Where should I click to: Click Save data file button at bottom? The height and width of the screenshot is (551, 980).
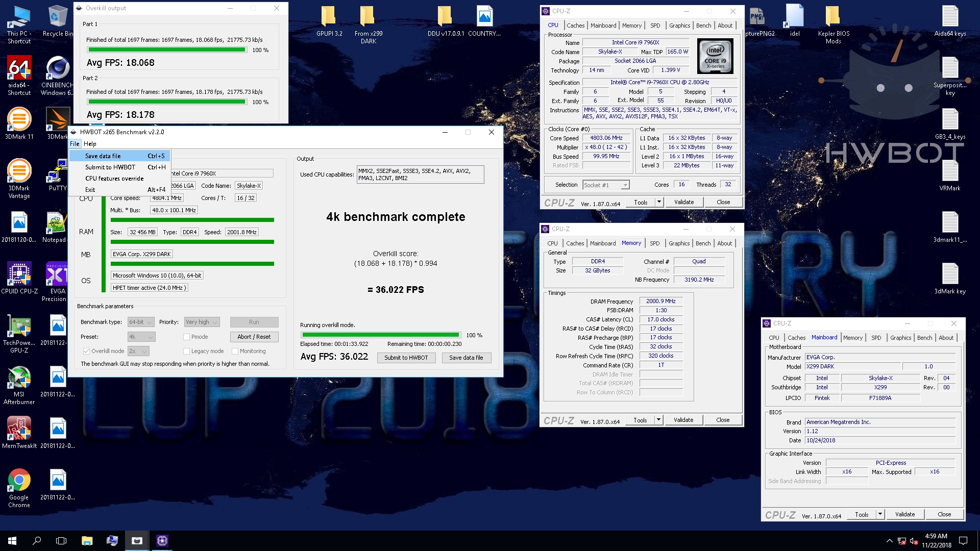pyautogui.click(x=466, y=358)
